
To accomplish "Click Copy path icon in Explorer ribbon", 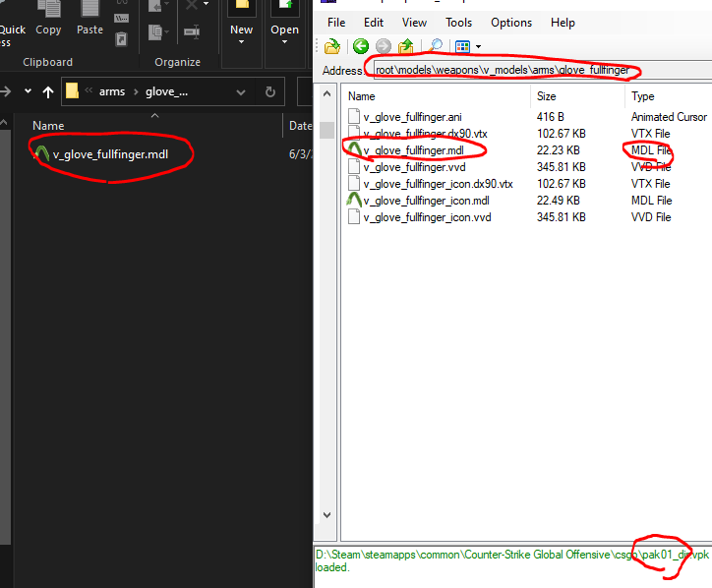I will 122,19.
